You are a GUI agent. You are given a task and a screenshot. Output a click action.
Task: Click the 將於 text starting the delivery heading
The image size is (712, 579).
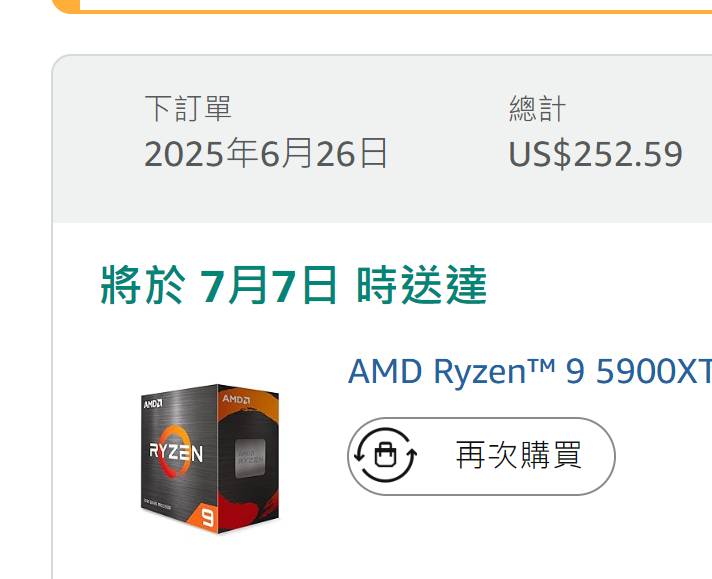click(143, 285)
